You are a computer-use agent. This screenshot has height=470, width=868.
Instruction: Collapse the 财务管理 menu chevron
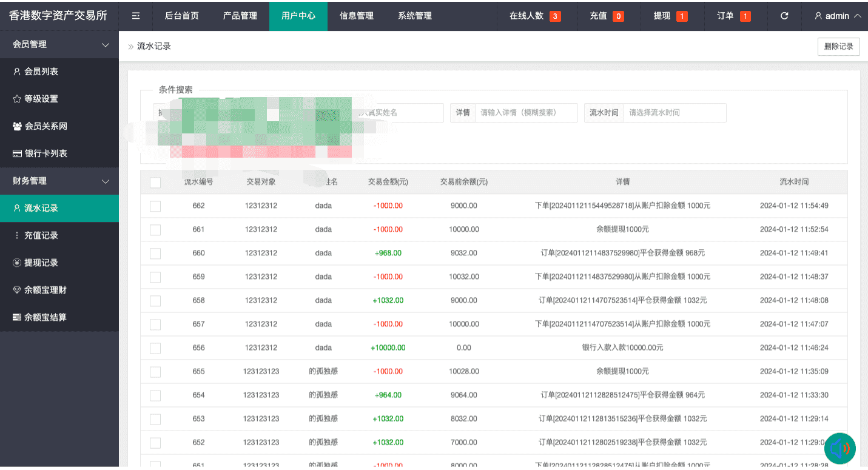click(106, 181)
